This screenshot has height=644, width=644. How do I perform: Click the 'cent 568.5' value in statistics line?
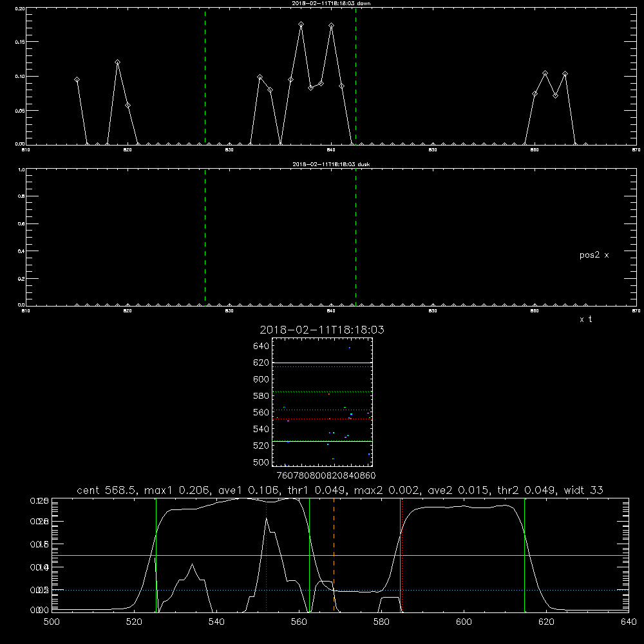point(108,490)
